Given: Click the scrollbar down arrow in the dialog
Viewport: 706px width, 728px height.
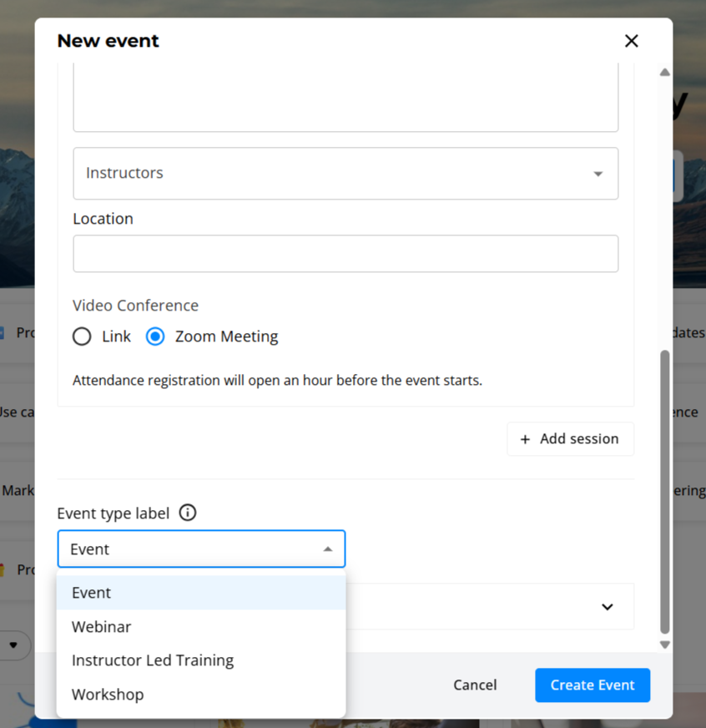Looking at the screenshot, I should click(664, 645).
